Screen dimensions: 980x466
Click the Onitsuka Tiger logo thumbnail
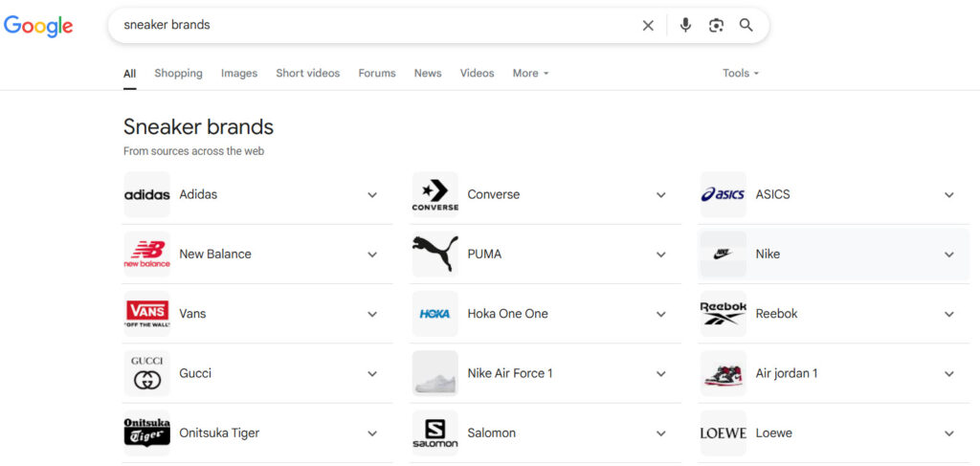[146, 433]
